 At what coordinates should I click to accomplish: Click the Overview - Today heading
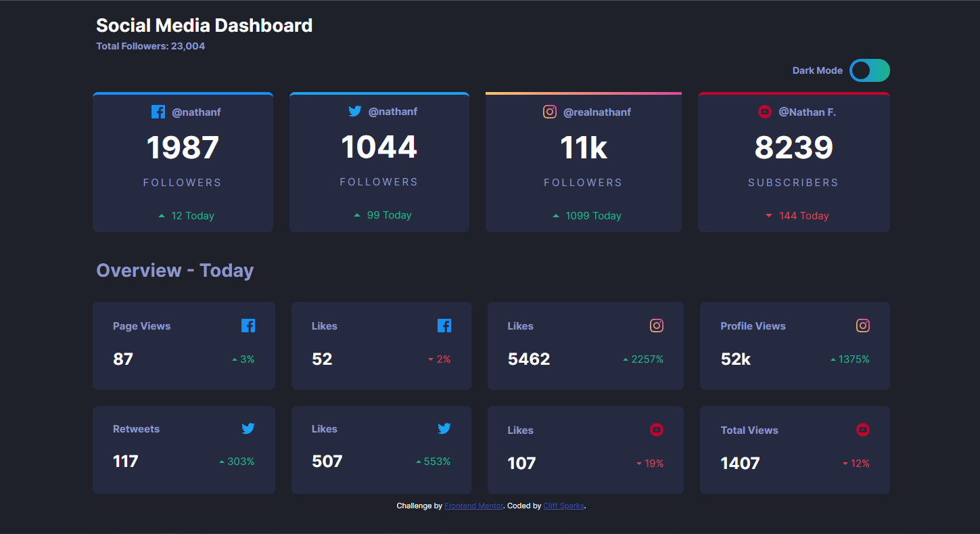[x=174, y=270]
